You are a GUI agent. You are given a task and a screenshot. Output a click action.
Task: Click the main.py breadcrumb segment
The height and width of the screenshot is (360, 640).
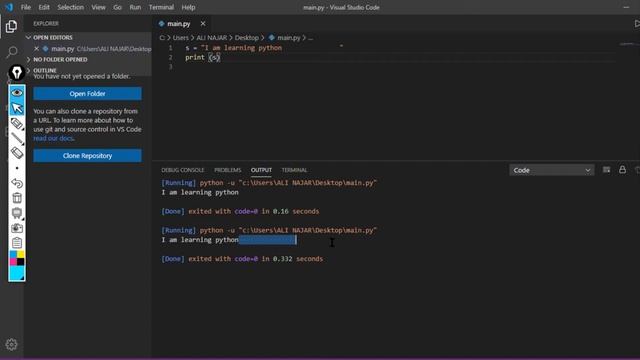tap(289, 38)
